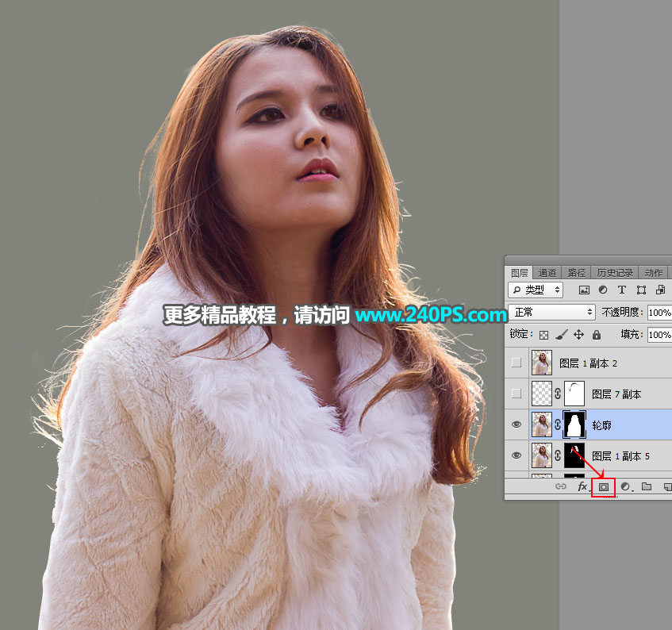Viewport: 672px width, 630px height.
Task: Toggle mask link on 图层 7 副本
Action: tap(558, 394)
